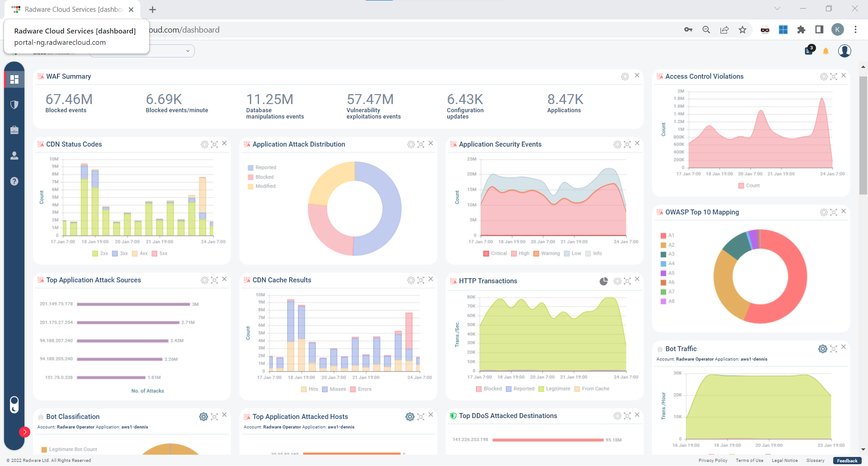
Task: Open Chrome tab search chevron
Action: point(777,9)
